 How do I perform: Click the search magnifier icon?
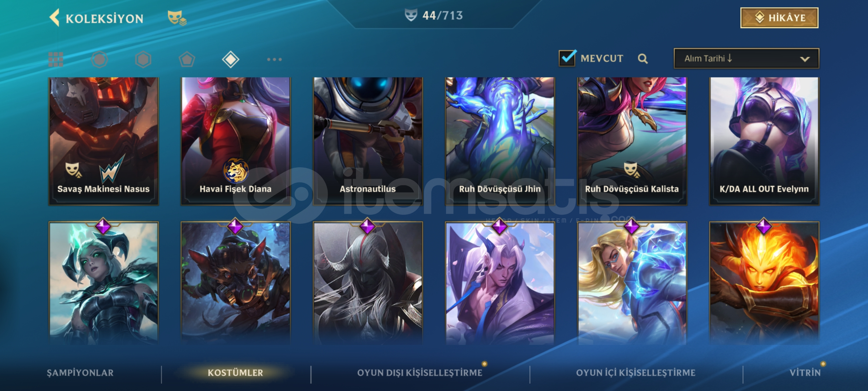pyautogui.click(x=643, y=59)
